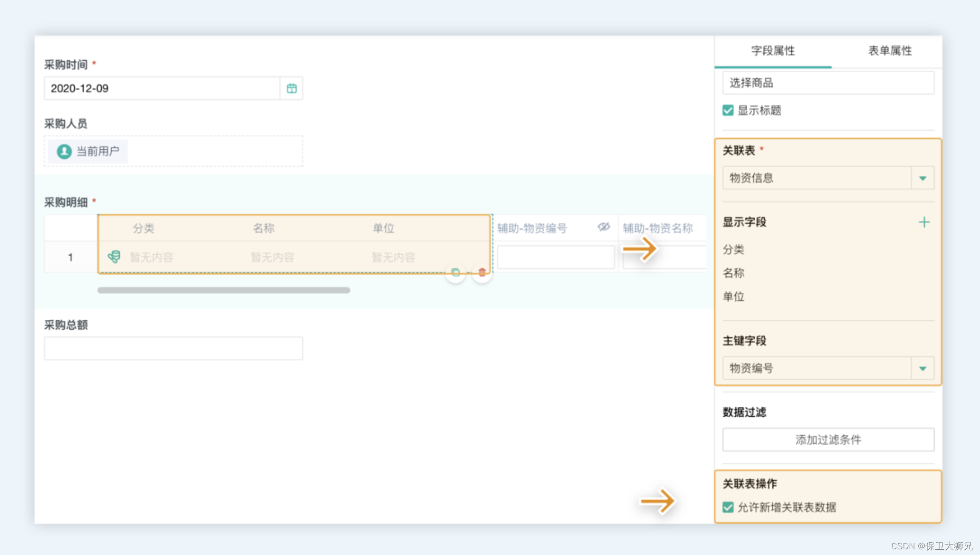980x555 pixels.
Task: Open the calendar picker for 采购时间
Action: point(291,88)
